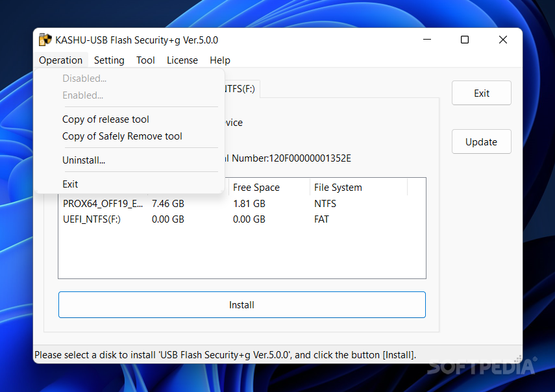Click the large Install button

click(x=241, y=304)
